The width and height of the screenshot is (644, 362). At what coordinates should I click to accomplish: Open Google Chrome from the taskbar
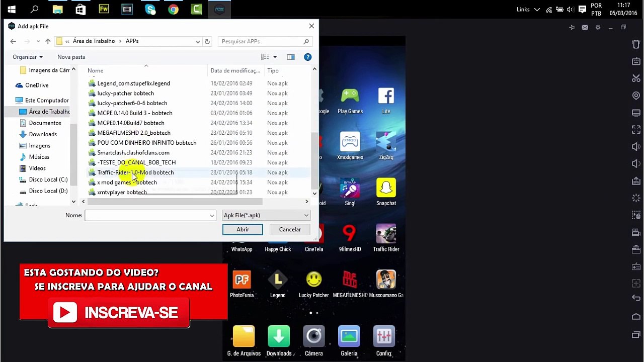[173, 9]
